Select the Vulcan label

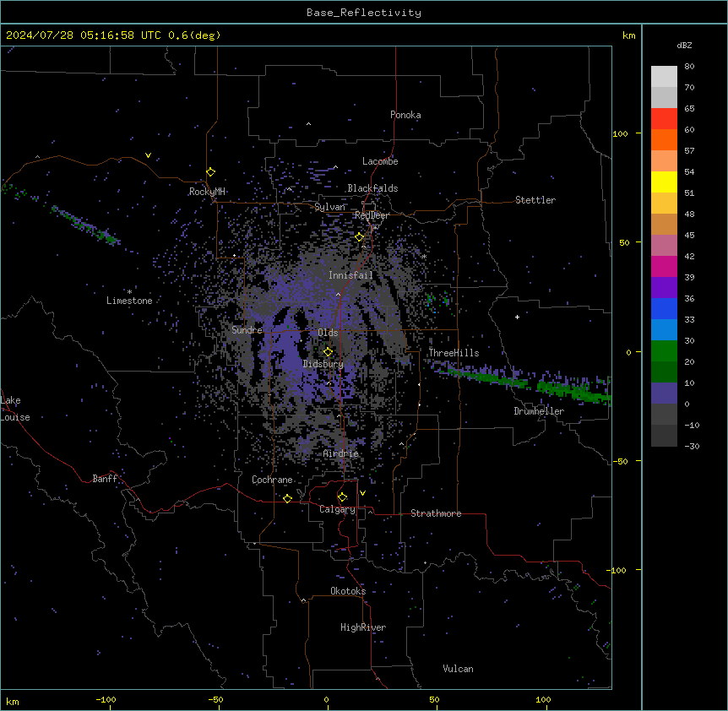459,669
